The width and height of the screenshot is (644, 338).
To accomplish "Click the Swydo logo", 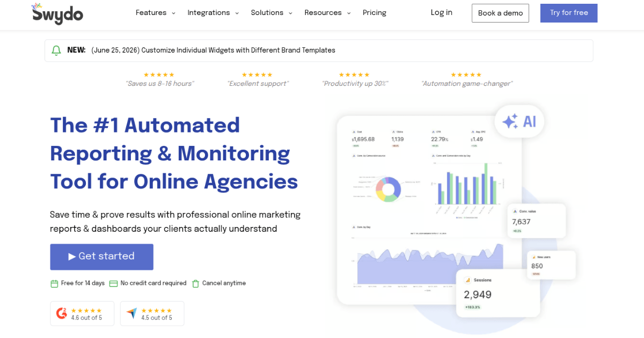I will pos(57,13).
